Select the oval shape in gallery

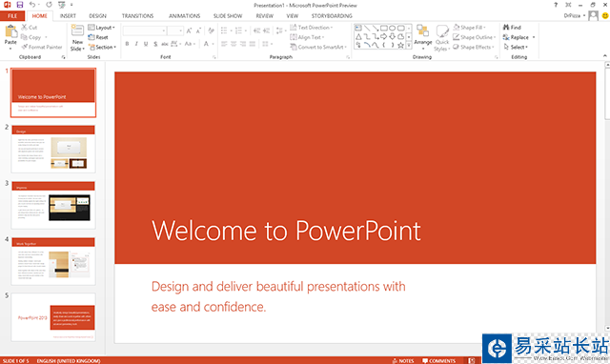(392, 28)
